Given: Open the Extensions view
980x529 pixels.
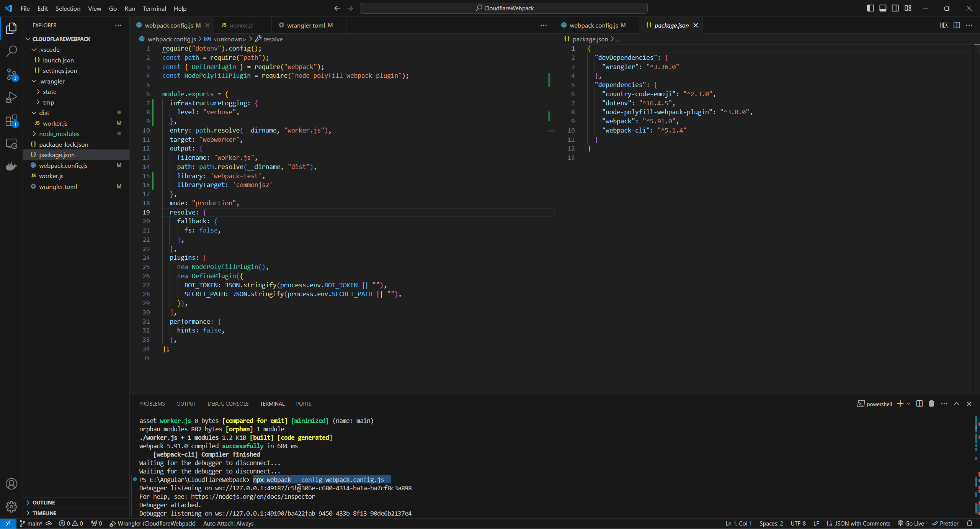Looking at the screenshot, I should pyautogui.click(x=11, y=121).
